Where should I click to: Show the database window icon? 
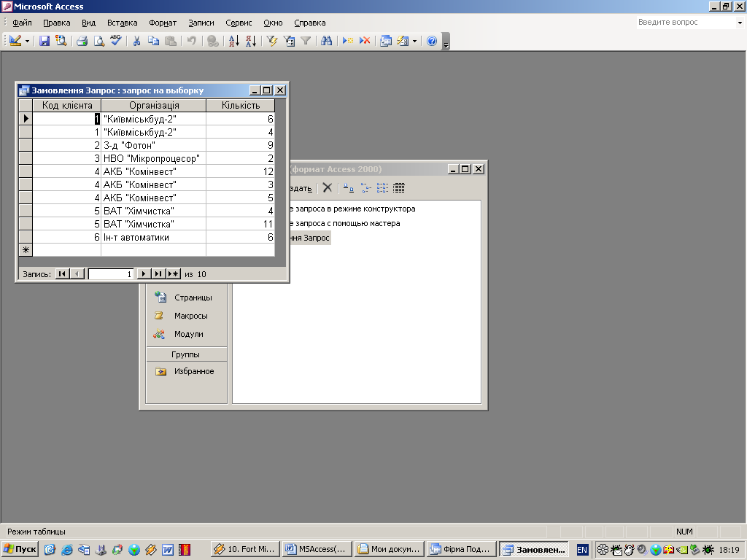click(x=386, y=41)
